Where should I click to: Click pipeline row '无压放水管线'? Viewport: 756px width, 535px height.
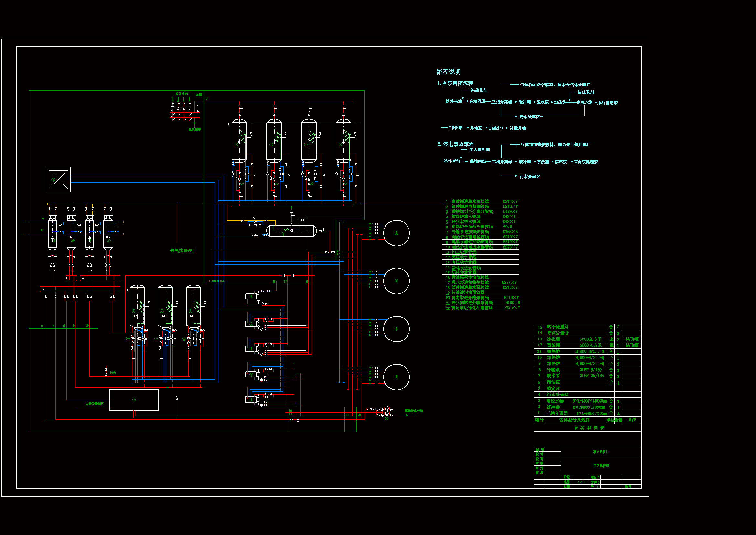[x=481, y=257]
